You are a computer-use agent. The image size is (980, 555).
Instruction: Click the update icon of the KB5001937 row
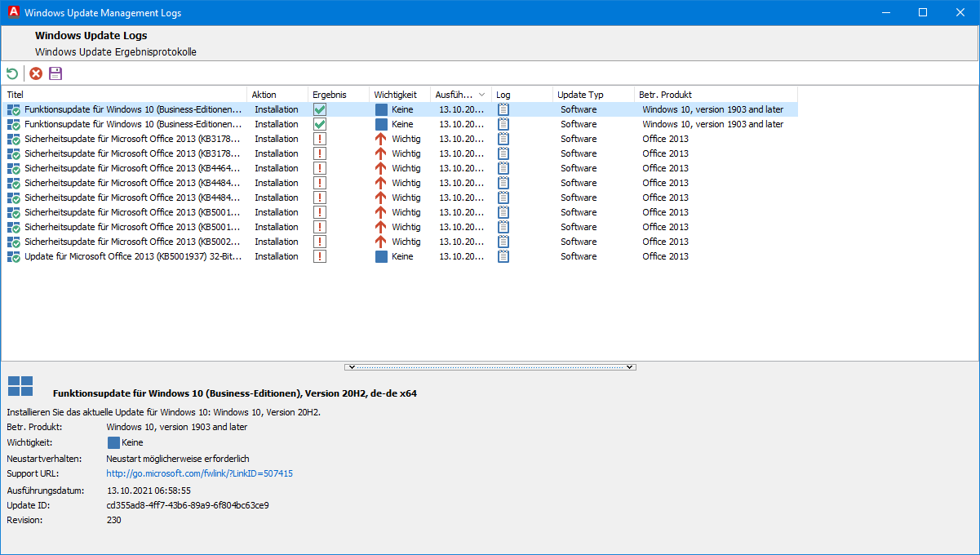point(14,256)
